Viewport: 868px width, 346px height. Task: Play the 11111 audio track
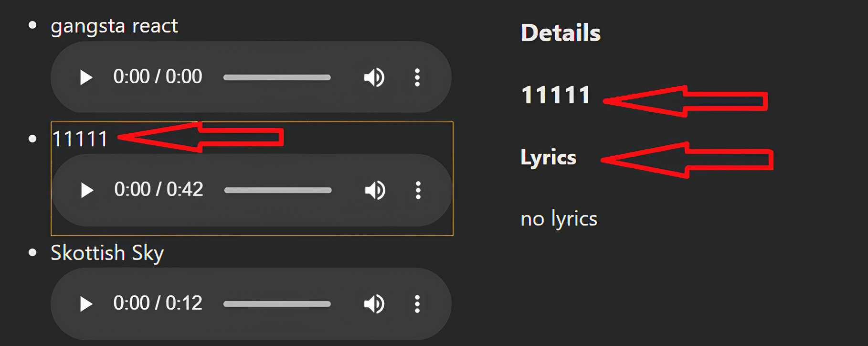[x=87, y=190]
